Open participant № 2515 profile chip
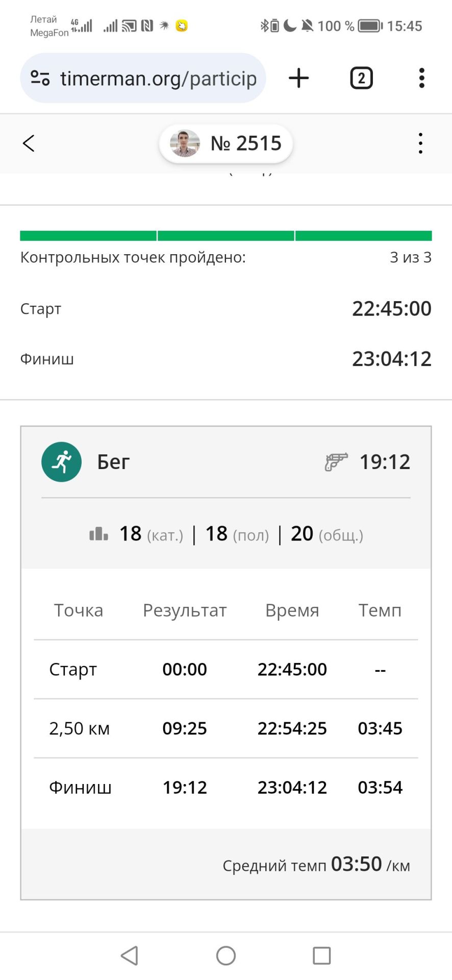Screen dimensions: 452x980 [x=226, y=143]
